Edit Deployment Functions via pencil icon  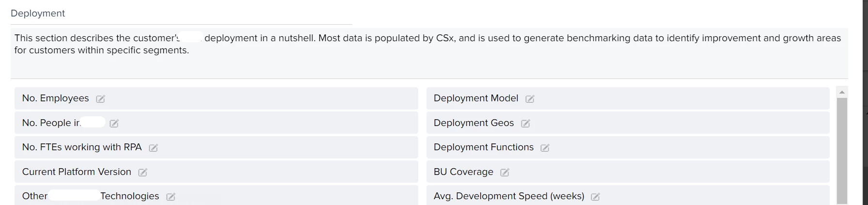pyautogui.click(x=545, y=148)
